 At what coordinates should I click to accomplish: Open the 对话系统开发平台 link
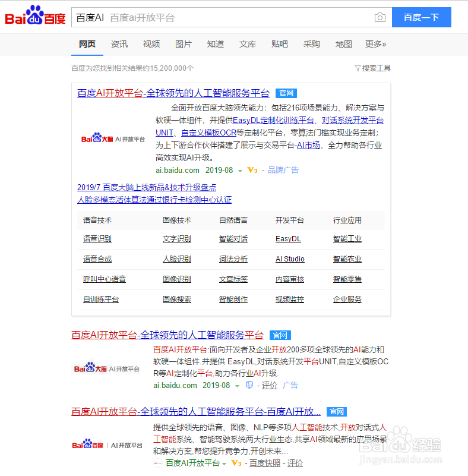point(352,121)
